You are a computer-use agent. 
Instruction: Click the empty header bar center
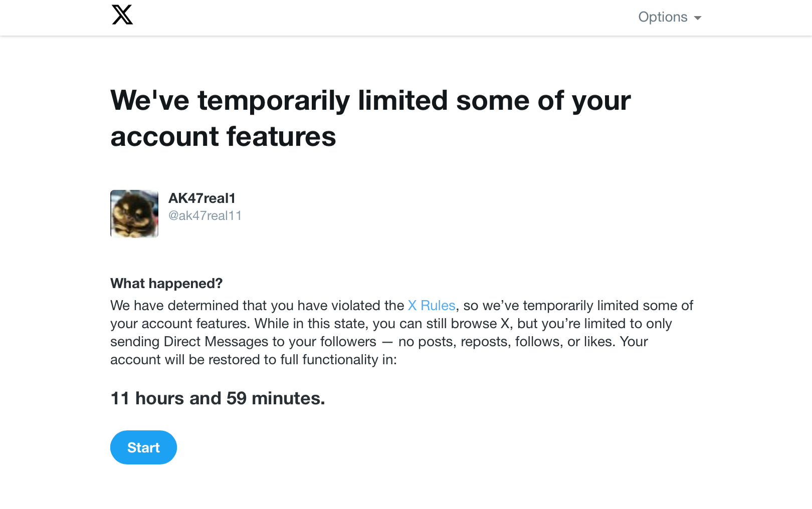tap(381, 18)
